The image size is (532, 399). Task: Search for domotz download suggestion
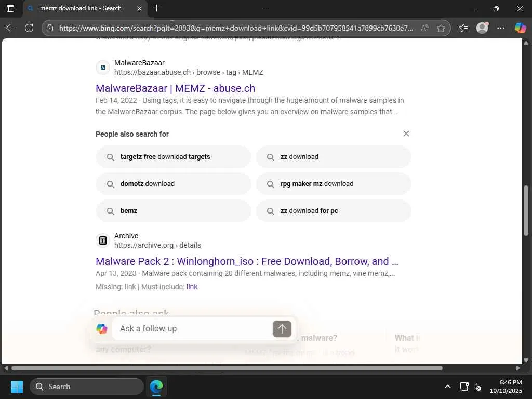pyautogui.click(x=174, y=184)
